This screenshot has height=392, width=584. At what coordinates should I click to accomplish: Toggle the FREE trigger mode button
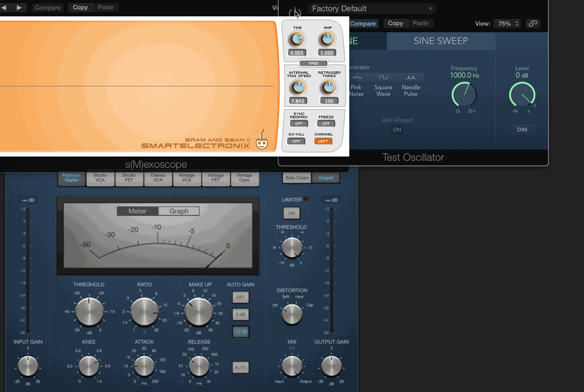click(314, 63)
